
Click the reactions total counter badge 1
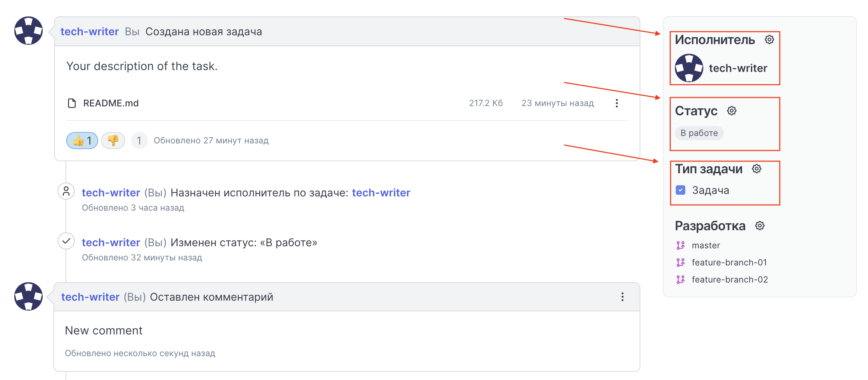(139, 141)
